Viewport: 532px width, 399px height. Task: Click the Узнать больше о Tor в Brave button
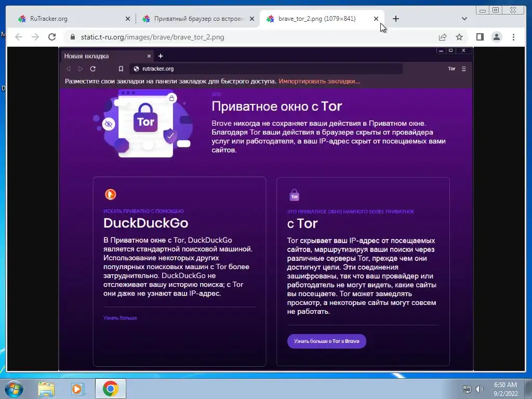click(x=327, y=341)
